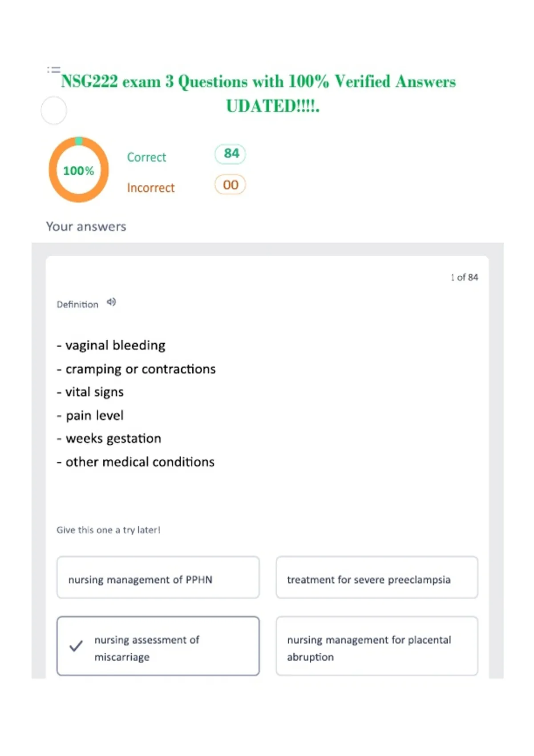This screenshot has height=756, width=534.
Task: Click the 'other medical conditions' definition line
Action: click(x=136, y=462)
